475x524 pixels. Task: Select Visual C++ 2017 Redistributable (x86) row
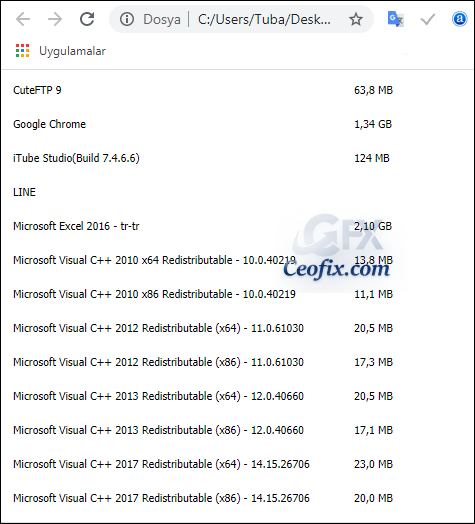point(161,498)
